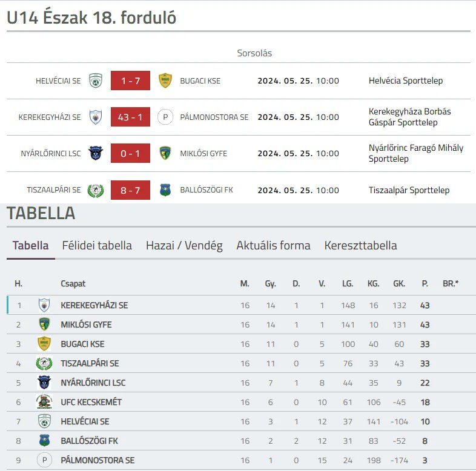
Task: Click Miklósi GYFE crest beside 0 - 1 score
Action: pos(165,153)
